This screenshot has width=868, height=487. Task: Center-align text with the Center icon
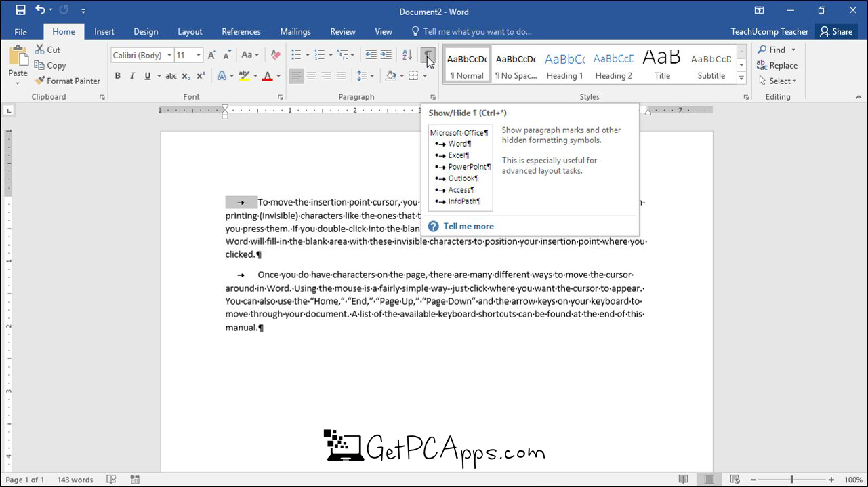(x=311, y=76)
